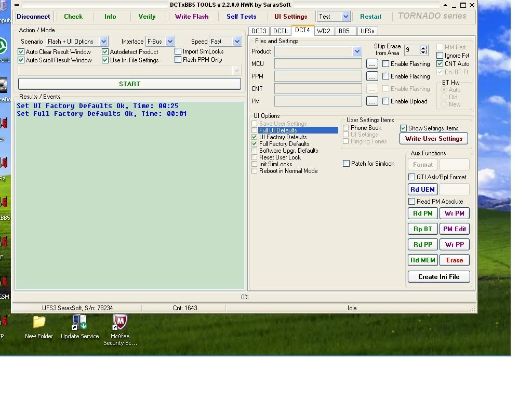Viewport: 532px width, 399px height.
Task: Click browse button next to MCU field
Action: (x=371, y=64)
